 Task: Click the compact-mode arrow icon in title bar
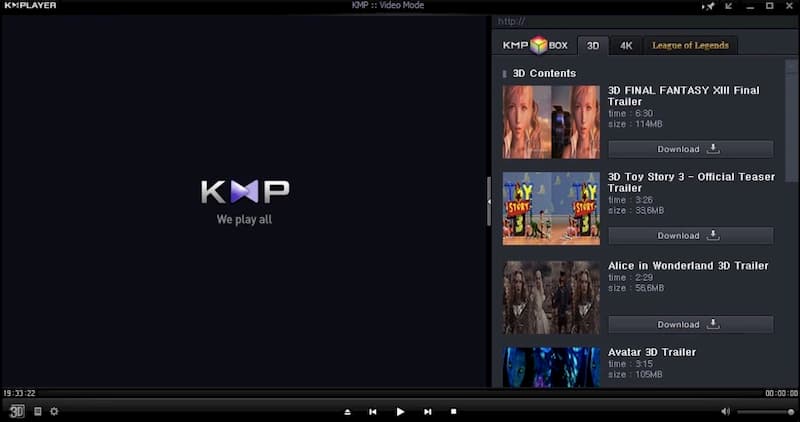tap(729, 6)
